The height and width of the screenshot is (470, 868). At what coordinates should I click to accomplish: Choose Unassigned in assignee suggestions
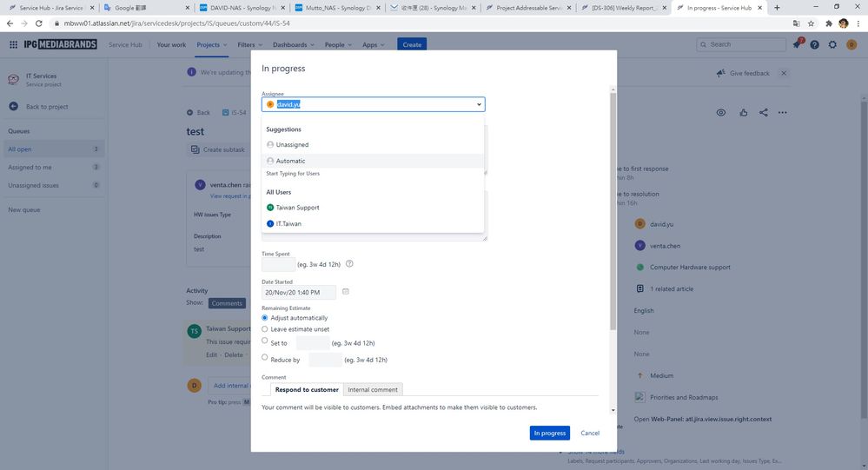[x=373, y=144]
